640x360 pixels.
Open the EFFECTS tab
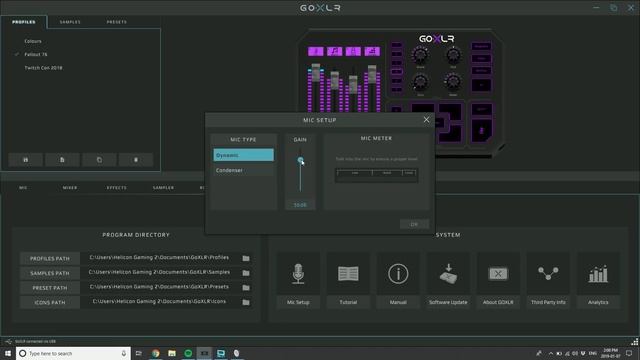pos(117,188)
